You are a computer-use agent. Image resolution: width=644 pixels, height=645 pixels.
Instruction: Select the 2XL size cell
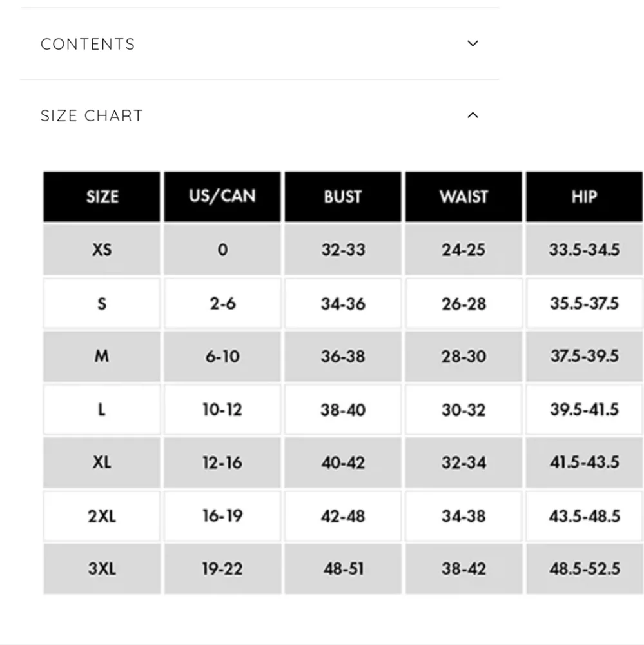click(x=102, y=516)
